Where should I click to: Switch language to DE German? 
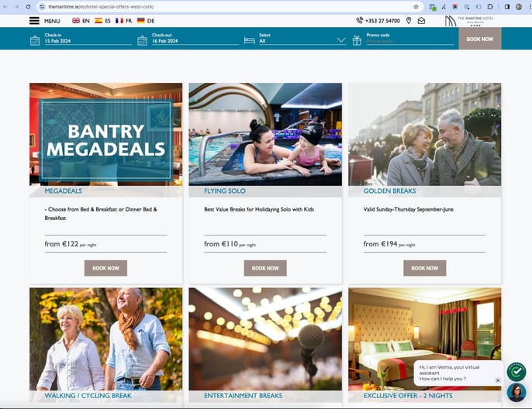point(146,21)
